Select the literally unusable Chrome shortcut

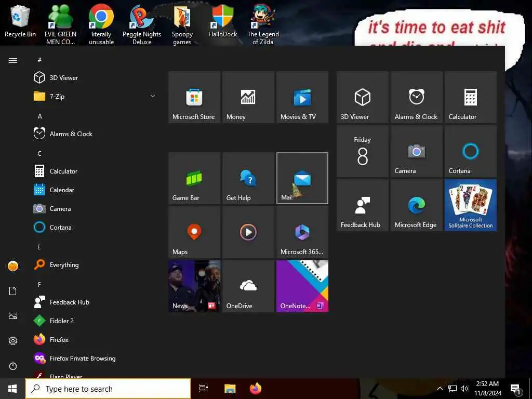[101, 24]
